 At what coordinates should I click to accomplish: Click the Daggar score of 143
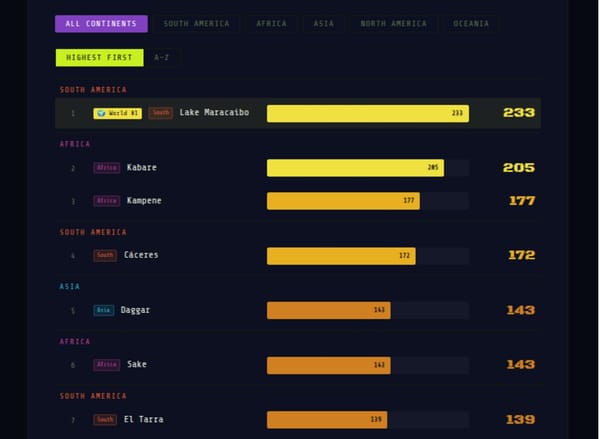coord(520,310)
